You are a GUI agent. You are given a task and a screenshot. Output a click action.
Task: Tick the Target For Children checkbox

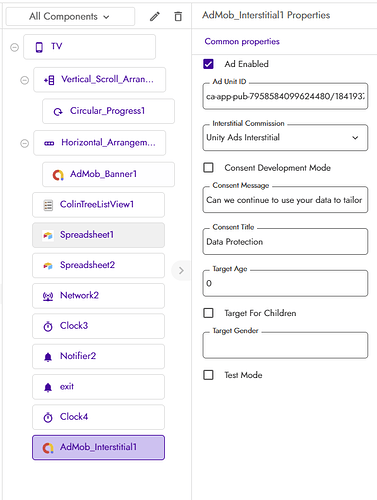pyautogui.click(x=208, y=313)
